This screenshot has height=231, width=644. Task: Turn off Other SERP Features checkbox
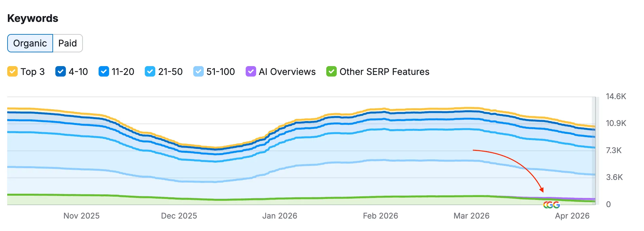coord(331,71)
